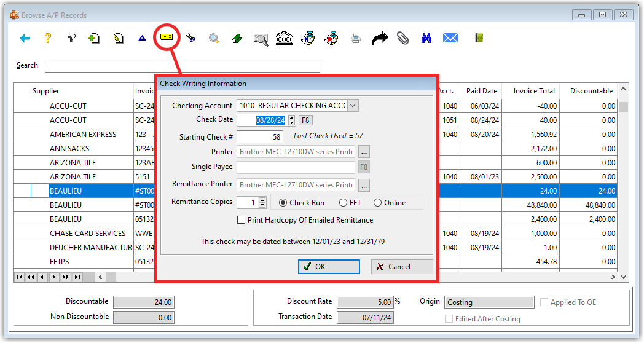
Task: Click the paperclip attachment icon
Action: (403, 38)
